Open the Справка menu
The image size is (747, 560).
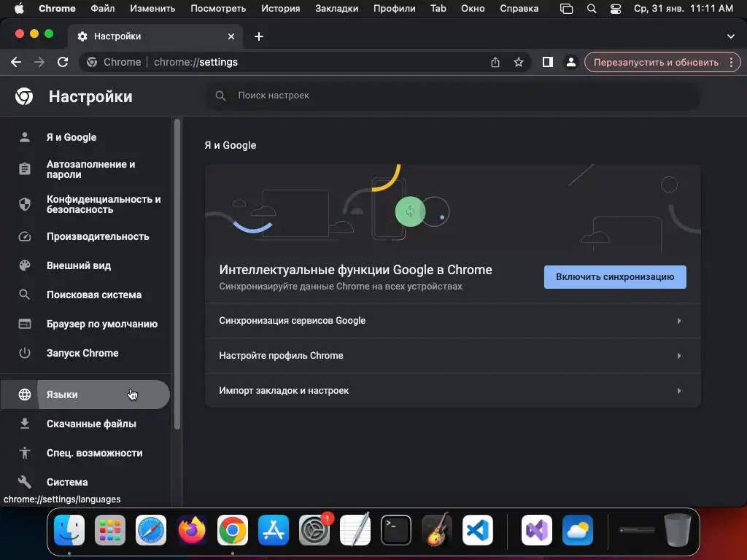(519, 9)
